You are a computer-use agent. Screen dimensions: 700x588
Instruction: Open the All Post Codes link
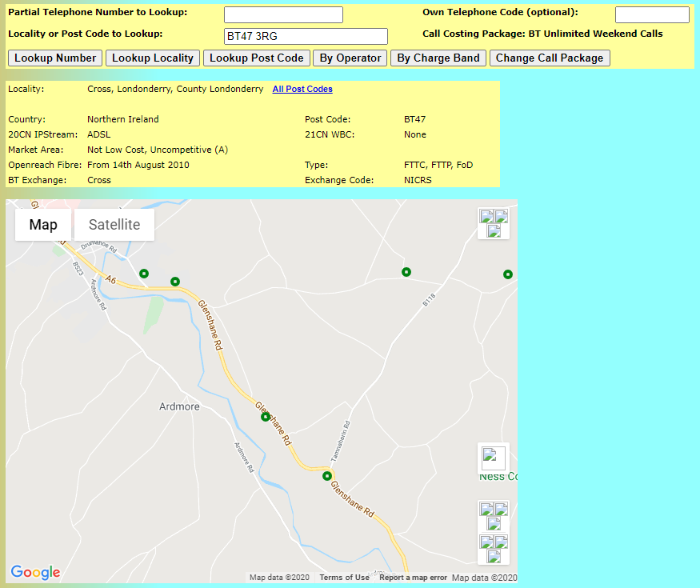click(302, 89)
